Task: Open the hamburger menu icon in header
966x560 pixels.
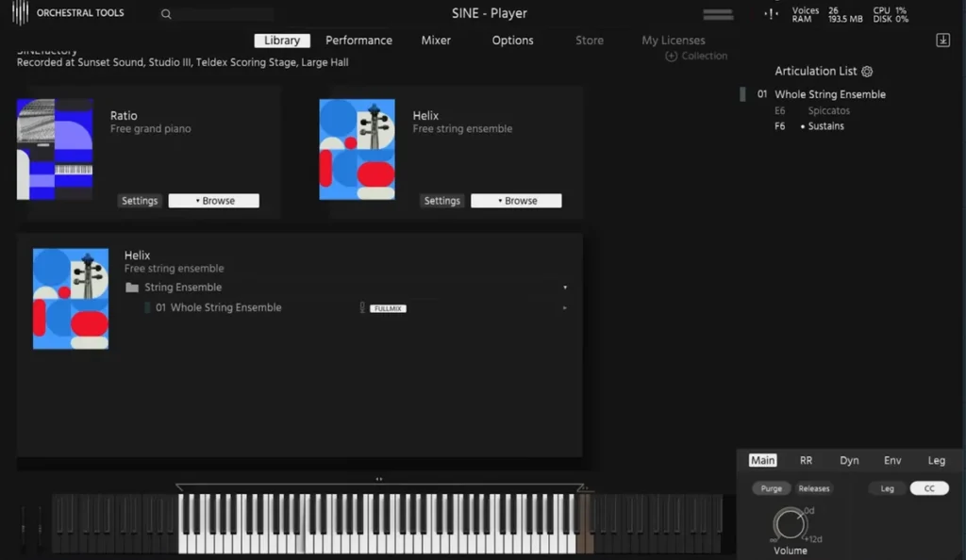Action: (718, 14)
